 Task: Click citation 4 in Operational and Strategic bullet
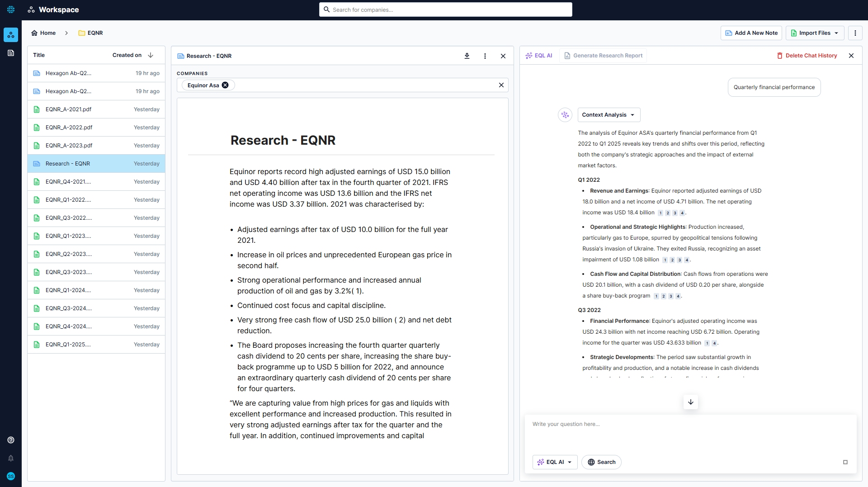coord(687,260)
